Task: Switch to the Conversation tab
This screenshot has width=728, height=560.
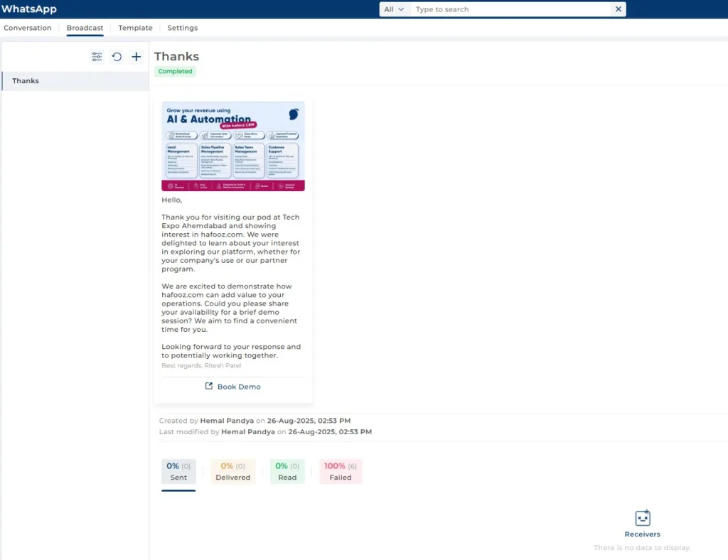Action: [28, 28]
